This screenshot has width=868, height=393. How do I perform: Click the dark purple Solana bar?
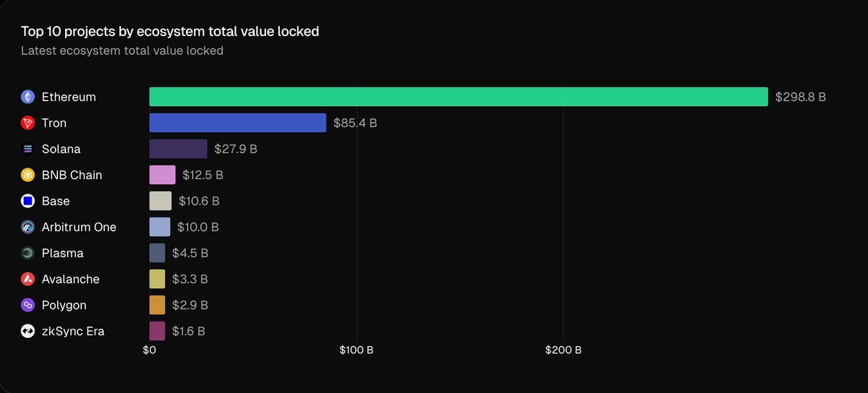[x=178, y=149]
